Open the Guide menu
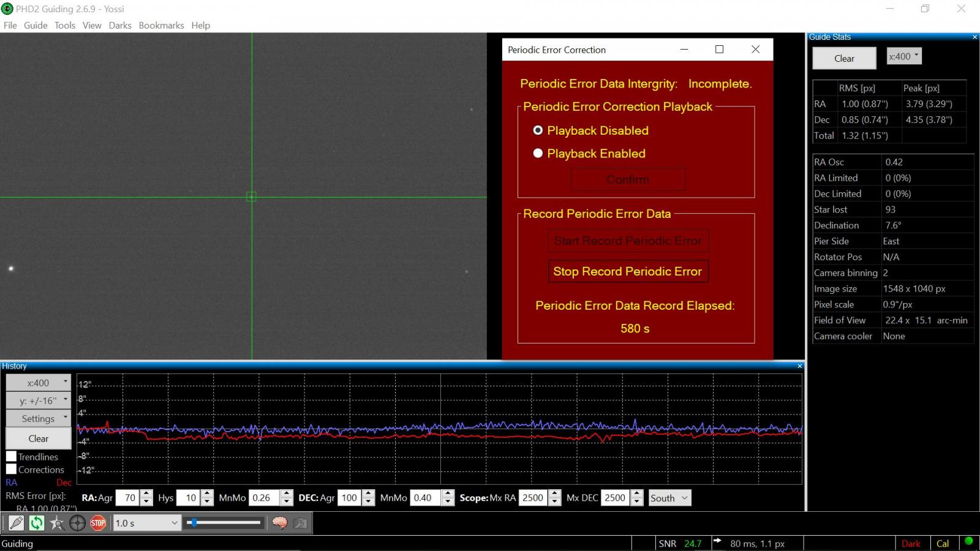This screenshot has height=551, width=980. click(36, 25)
